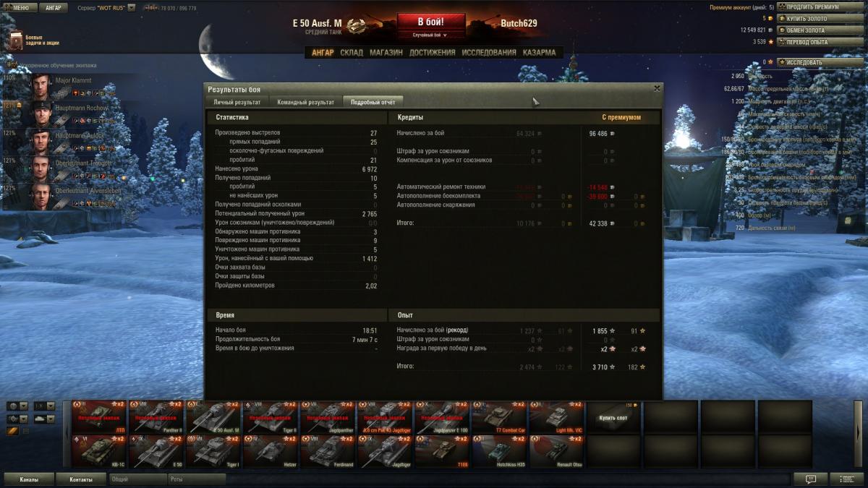868x488 pixels.
Task: Click ПЕРЕВОД ОПЫТА button
Action: pos(820,42)
